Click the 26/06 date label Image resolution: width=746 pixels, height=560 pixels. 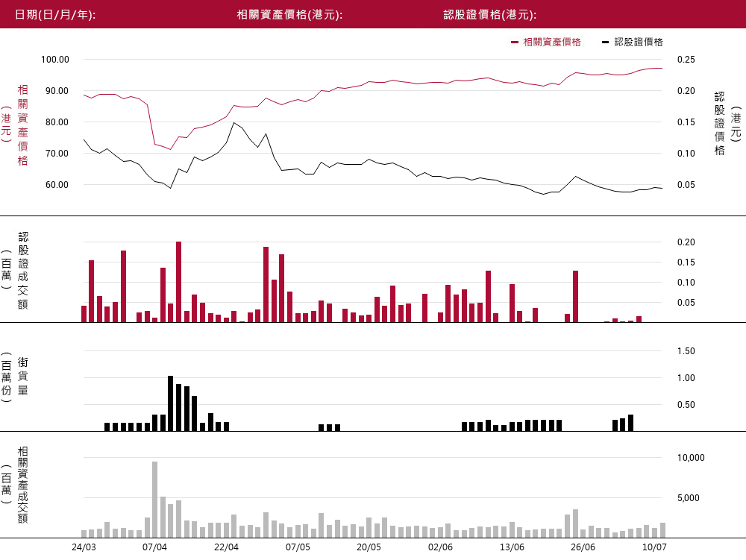(x=583, y=547)
